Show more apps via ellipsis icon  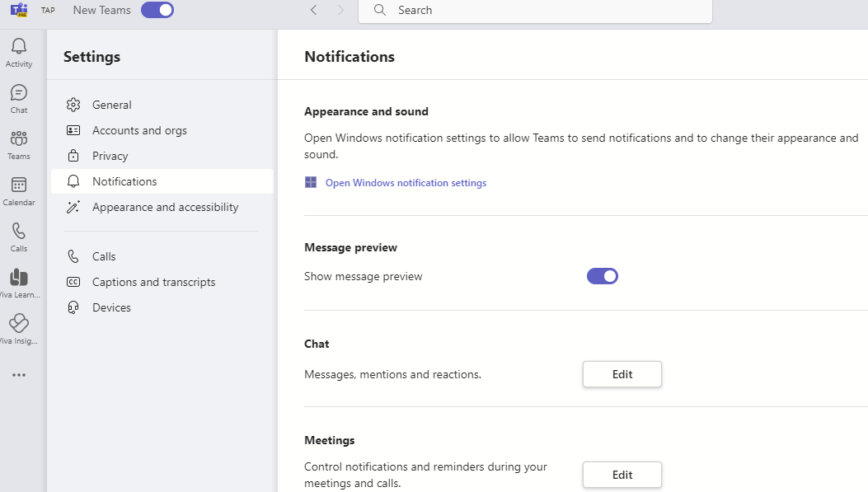click(x=19, y=375)
